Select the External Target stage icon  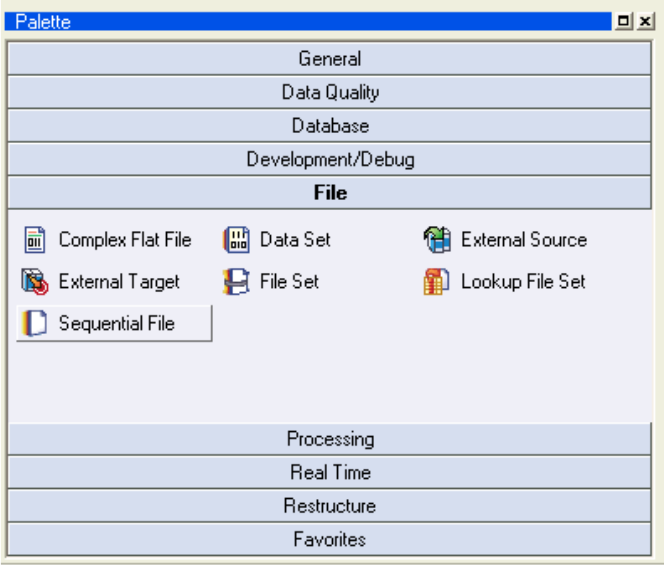(36, 282)
